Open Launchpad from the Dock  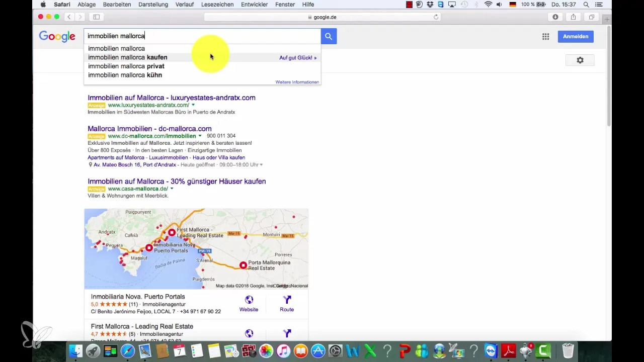point(93,350)
